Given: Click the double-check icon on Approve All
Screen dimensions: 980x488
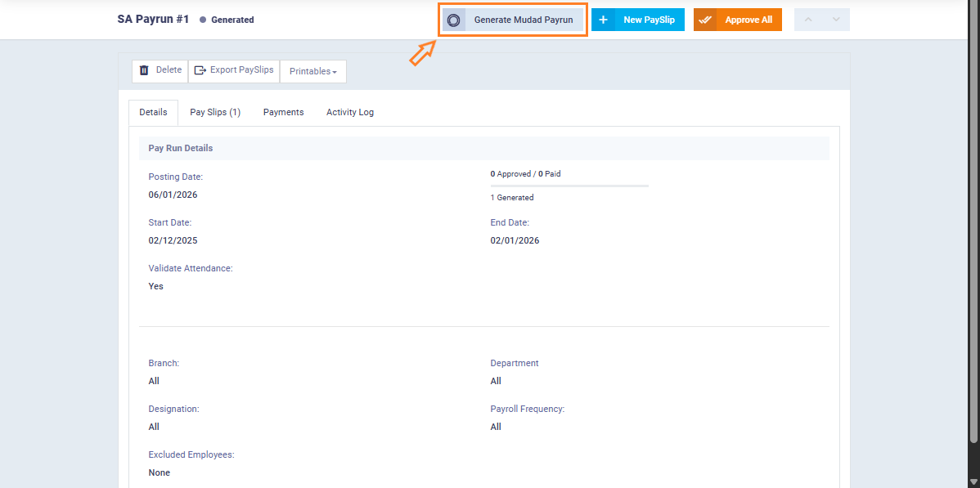Looking at the screenshot, I should (705, 20).
